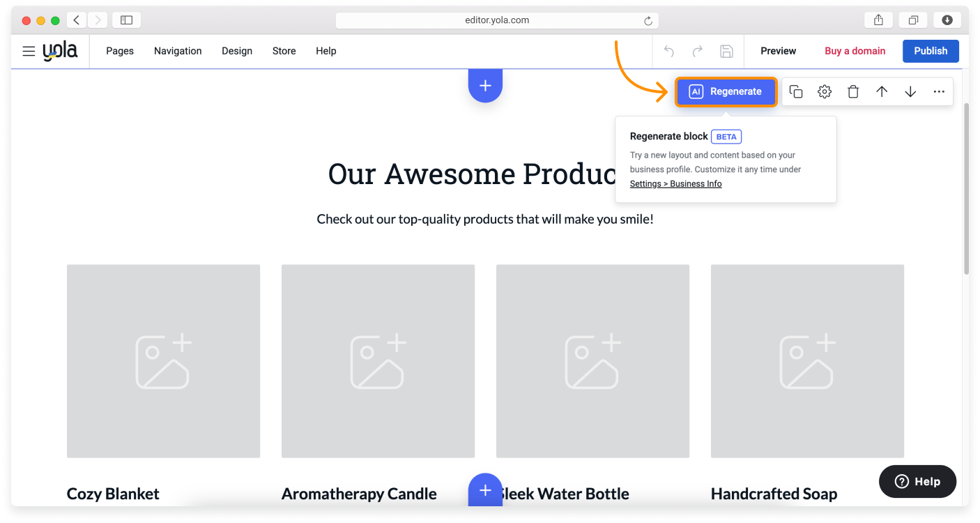Image resolution: width=980 pixels, height=523 pixels.
Task: Add block with bottom plus button
Action: (485, 490)
